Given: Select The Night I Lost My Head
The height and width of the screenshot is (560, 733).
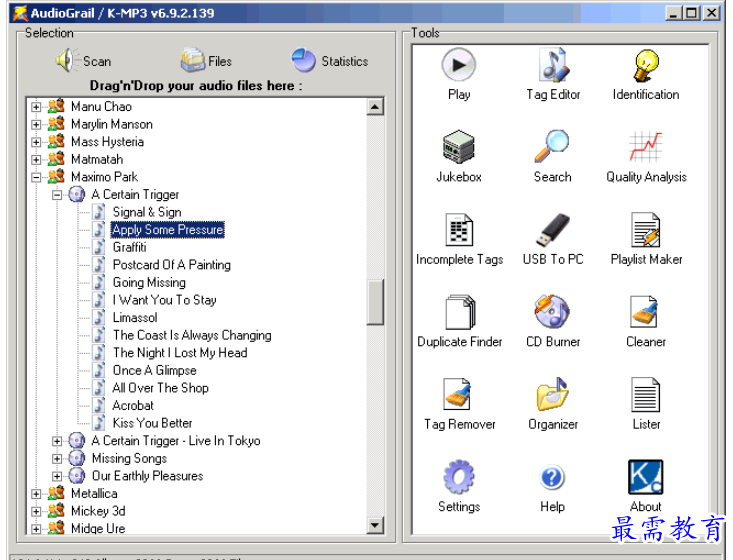Looking at the screenshot, I should 180,353.
